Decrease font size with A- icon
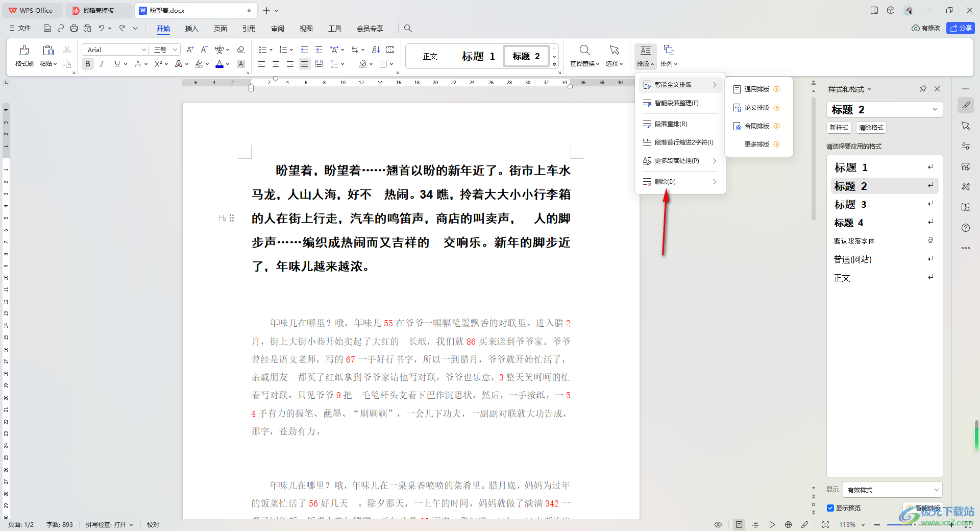Viewport: 980px width, 531px height. coord(204,50)
